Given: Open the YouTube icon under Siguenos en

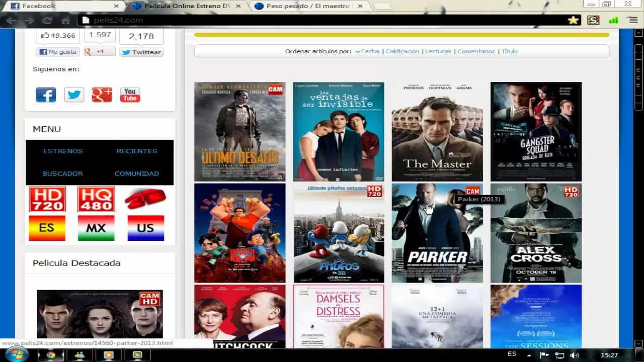Looking at the screenshot, I should click(x=130, y=95).
